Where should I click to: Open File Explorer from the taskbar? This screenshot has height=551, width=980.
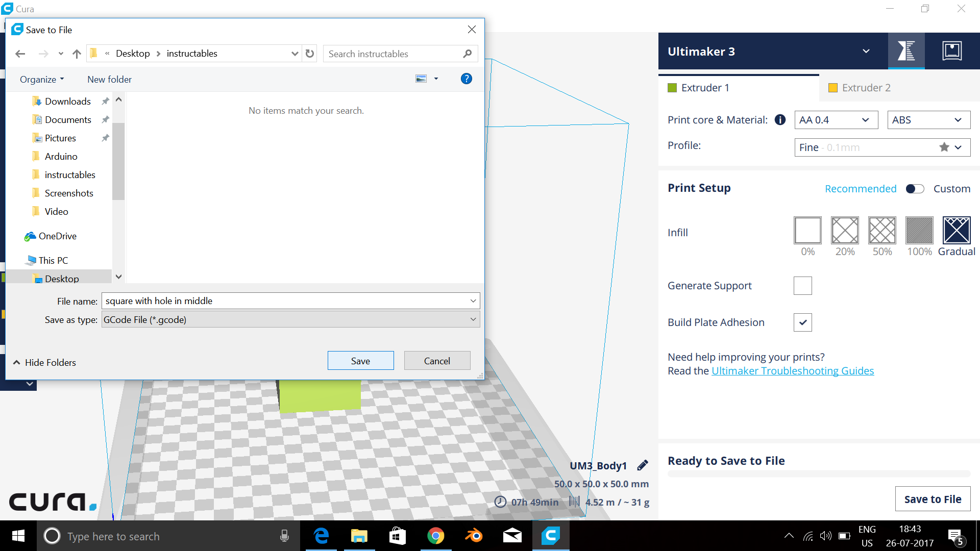[x=359, y=536]
